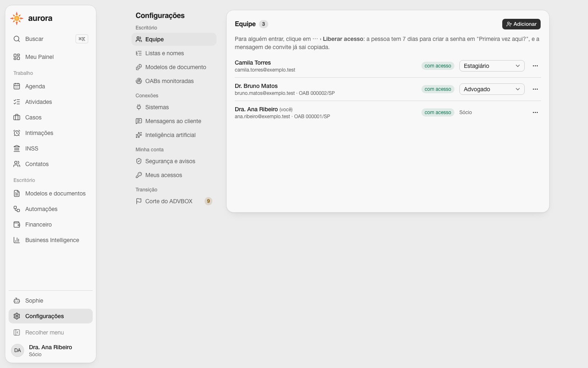Click the Sócio role label in Ana Ribeiro's row
Viewport: 588px width, 368px height.
click(x=465, y=112)
